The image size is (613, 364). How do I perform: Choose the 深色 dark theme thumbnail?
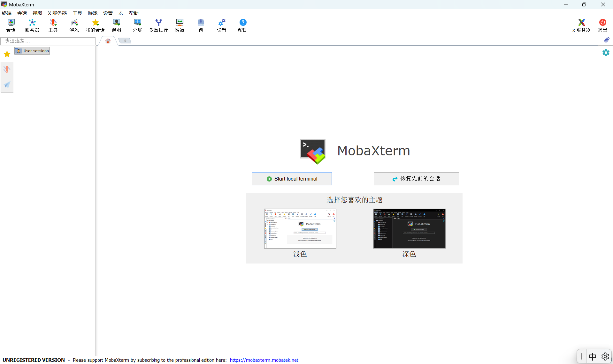(409, 229)
